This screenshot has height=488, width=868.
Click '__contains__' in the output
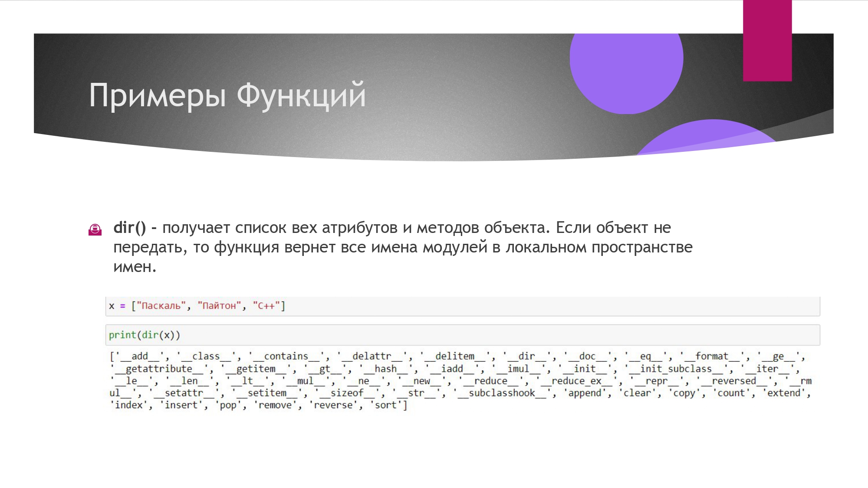(x=286, y=357)
